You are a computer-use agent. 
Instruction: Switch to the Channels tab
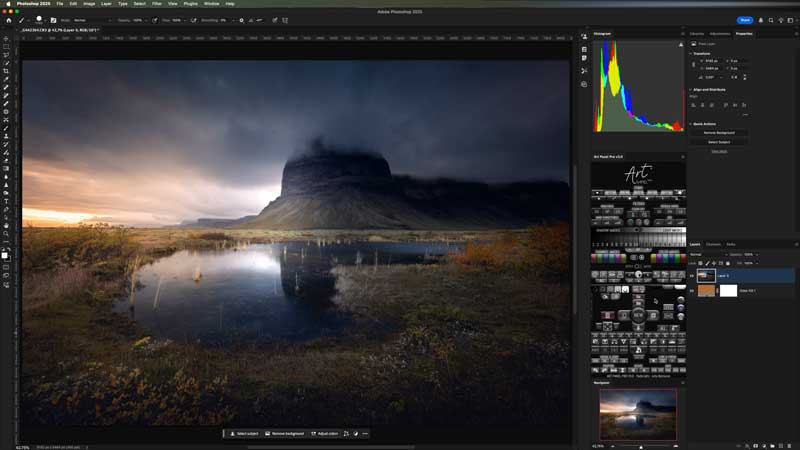coord(713,244)
